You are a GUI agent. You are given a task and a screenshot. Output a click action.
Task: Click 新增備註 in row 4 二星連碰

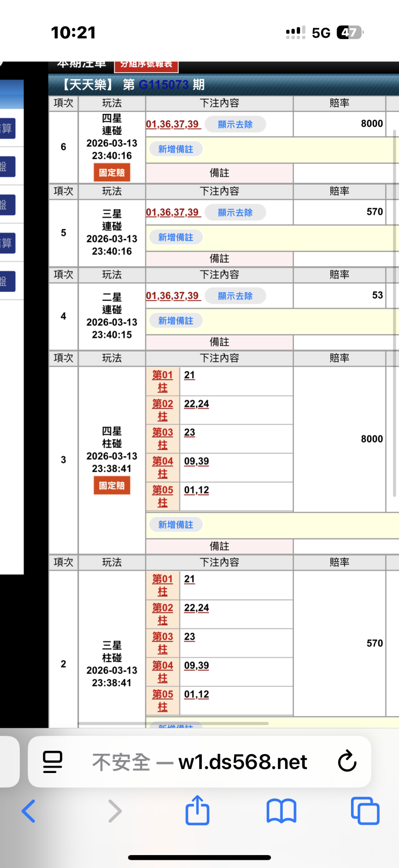pos(176,321)
